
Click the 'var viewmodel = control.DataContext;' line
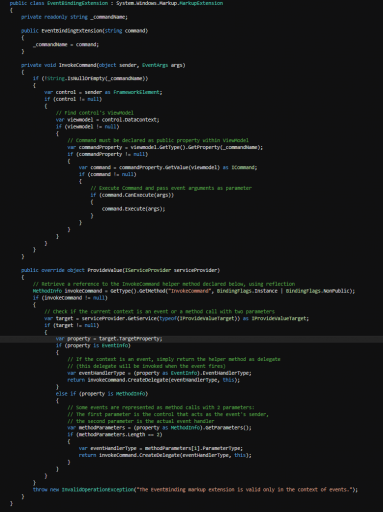click(107, 120)
